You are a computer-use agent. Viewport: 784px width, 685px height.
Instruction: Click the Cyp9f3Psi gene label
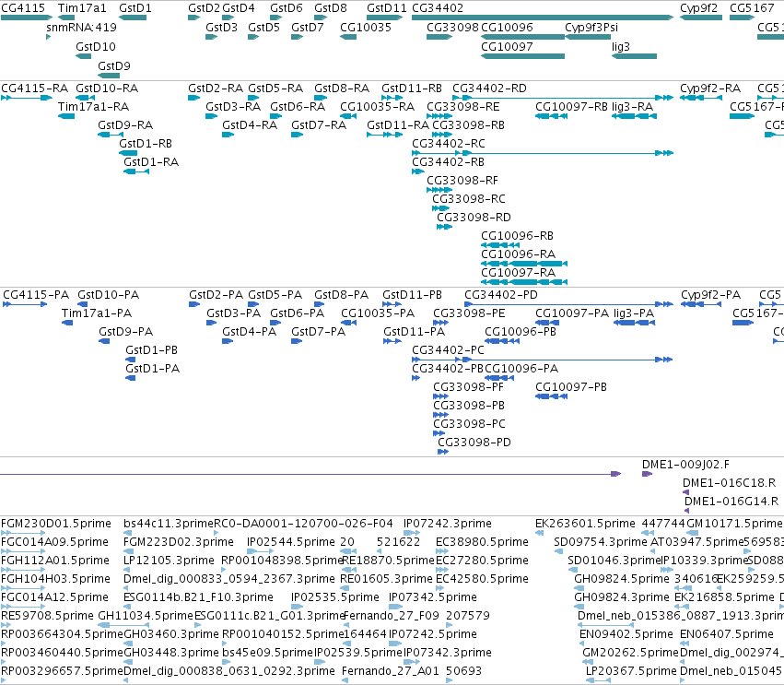[591, 28]
